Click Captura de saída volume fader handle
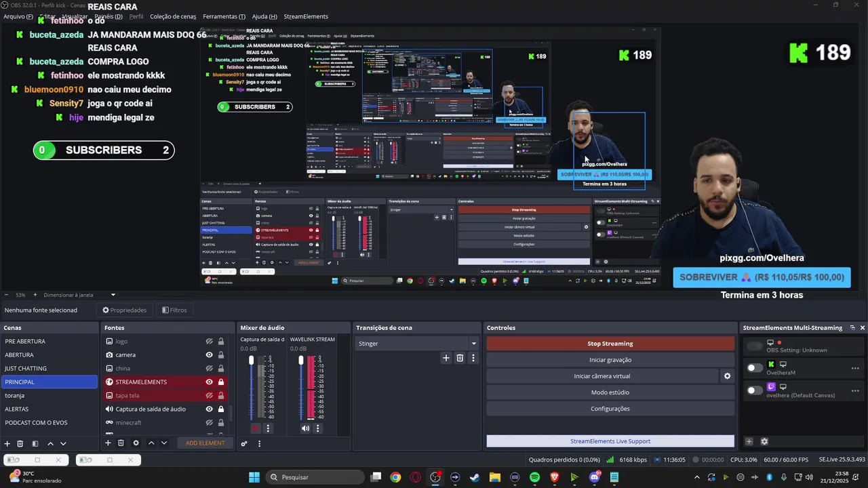The height and width of the screenshot is (488, 868). pyautogui.click(x=251, y=360)
